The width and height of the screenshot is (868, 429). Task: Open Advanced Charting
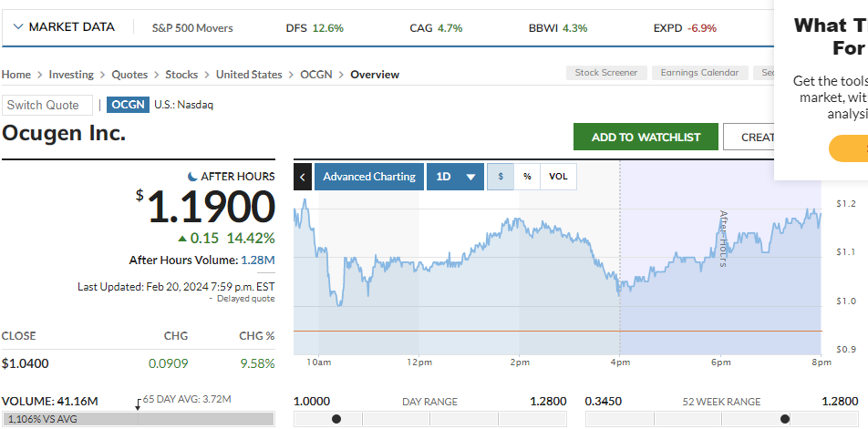(369, 177)
